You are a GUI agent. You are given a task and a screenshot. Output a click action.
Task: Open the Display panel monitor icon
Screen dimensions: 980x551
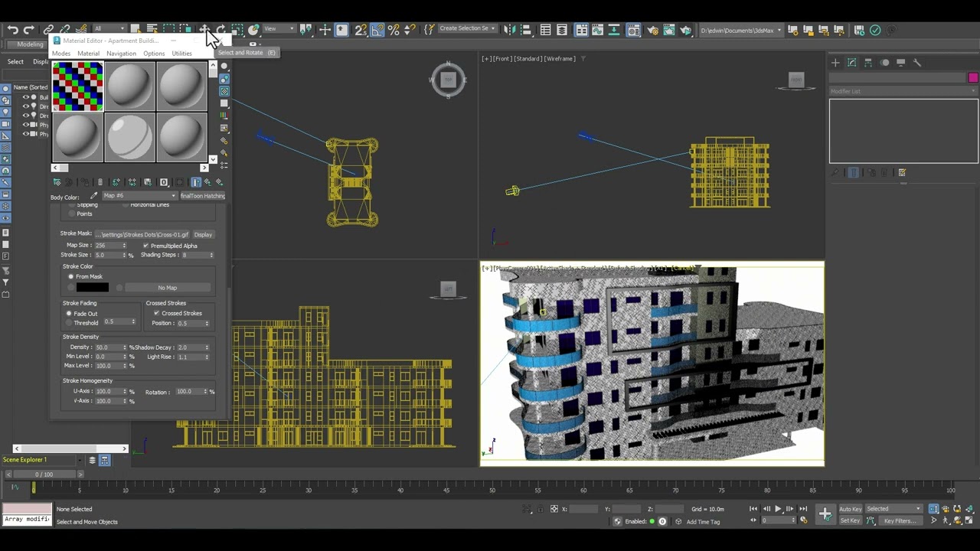tap(900, 63)
